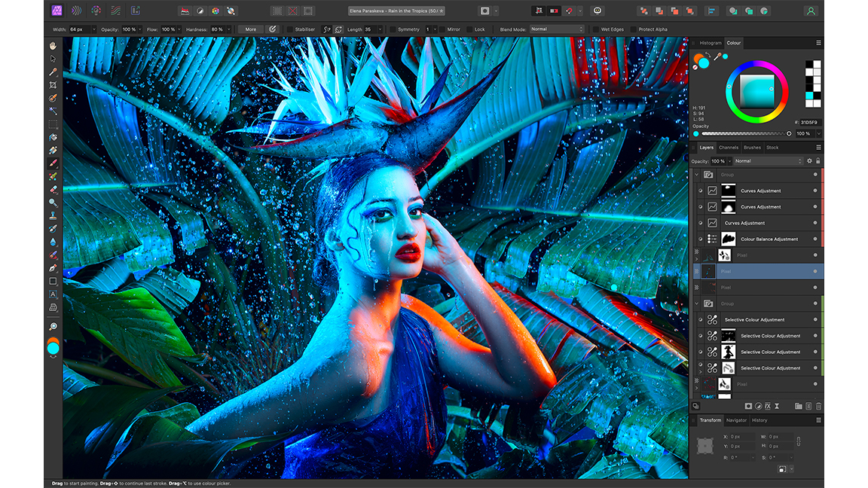Open the Flow percentage dropdown
This screenshot has width=868, height=488.
coord(179,29)
